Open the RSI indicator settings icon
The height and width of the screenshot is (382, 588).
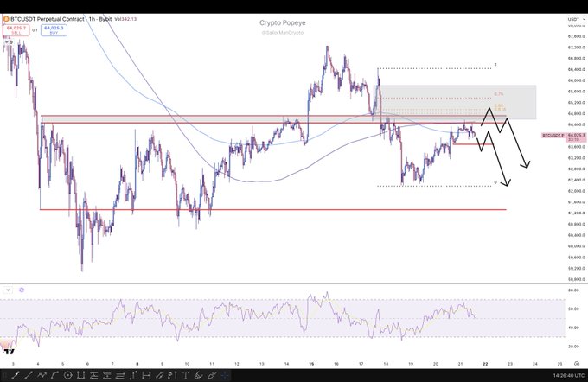point(22,290)
